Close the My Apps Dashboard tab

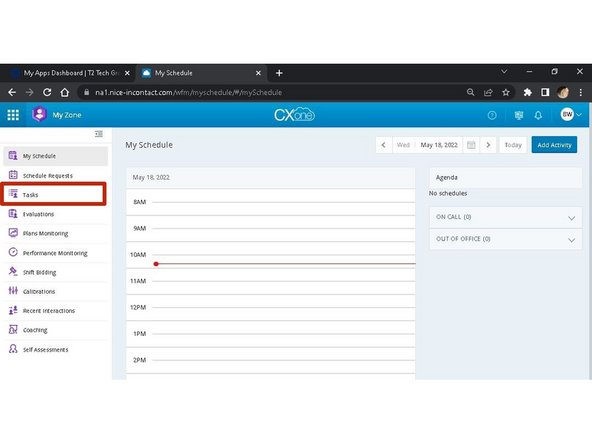point(127,73)
